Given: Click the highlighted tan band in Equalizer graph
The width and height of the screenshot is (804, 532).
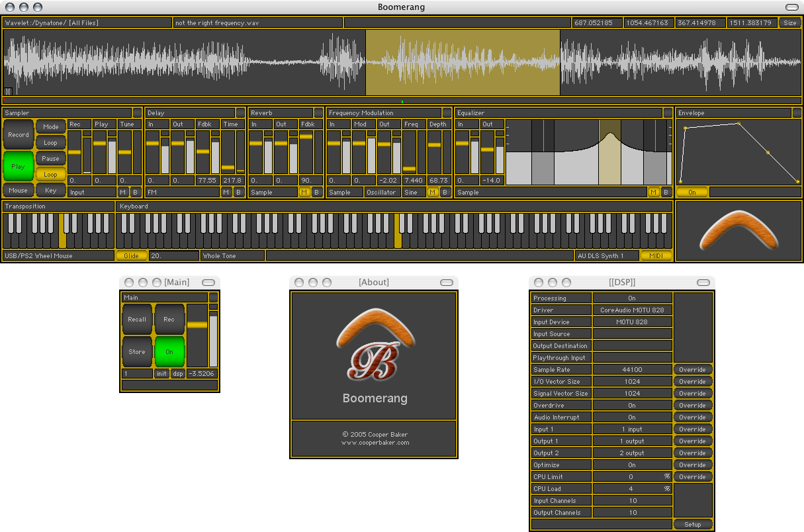Looking at the screenshot, I should (609, 152).
